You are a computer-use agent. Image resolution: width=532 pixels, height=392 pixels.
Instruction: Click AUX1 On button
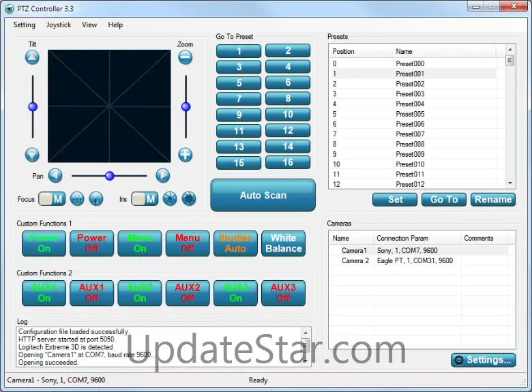tap(44, 293)
